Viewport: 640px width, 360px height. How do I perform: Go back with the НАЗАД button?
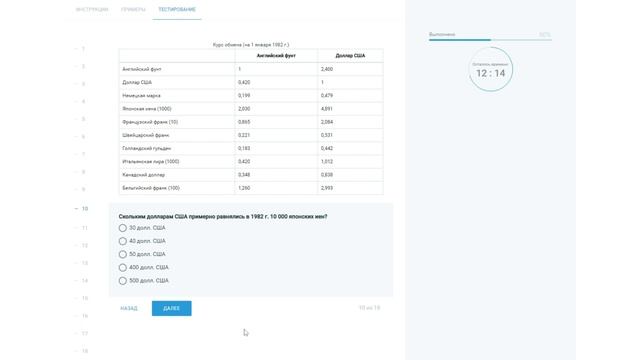pyautogui.click(x=129, y=308)
